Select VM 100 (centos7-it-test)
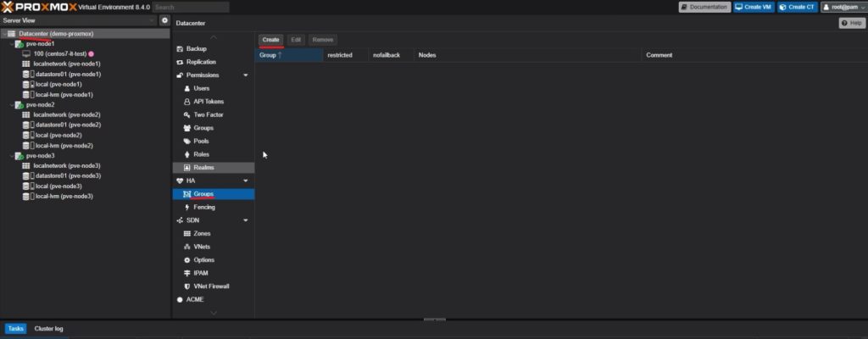Viewport: 868px width, 339px height. click(x=58, y=53)
